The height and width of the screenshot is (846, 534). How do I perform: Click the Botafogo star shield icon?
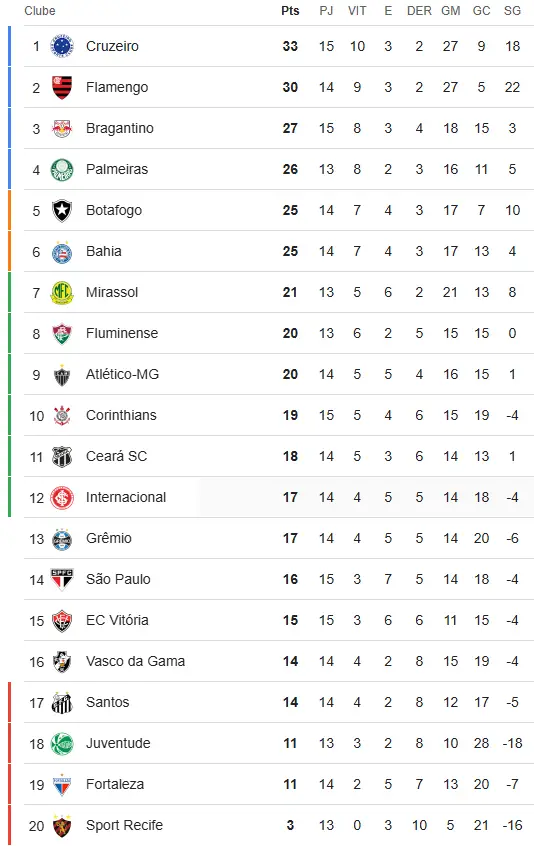pos(61,210)
